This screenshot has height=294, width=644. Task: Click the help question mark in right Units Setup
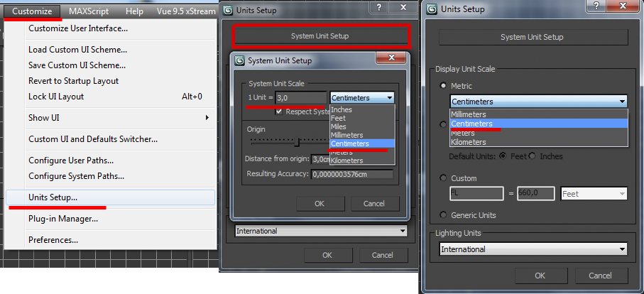pyautogui.click(x=596, y=6)
